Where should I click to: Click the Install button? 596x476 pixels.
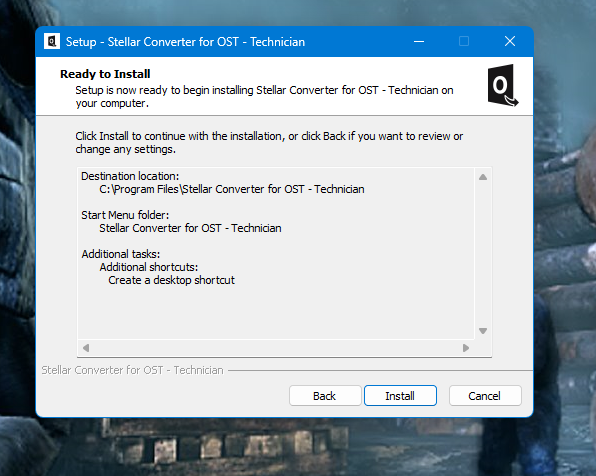(x=400, y=396)
